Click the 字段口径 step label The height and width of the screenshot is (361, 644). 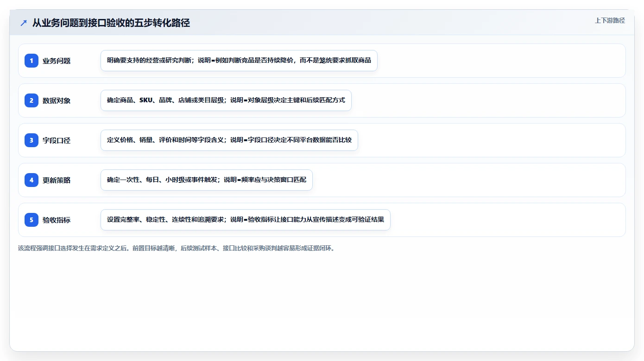(57, 140)
